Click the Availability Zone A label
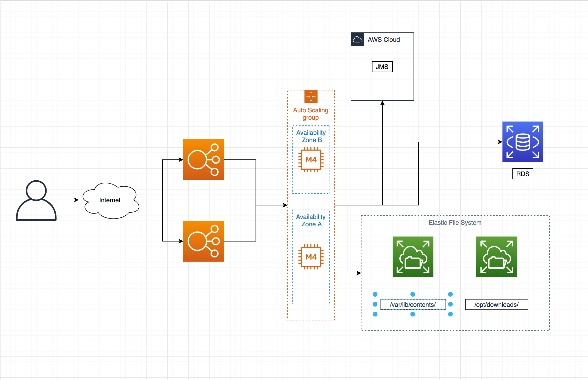The height and width of the screenshot is (380, 588). [311, 221]
